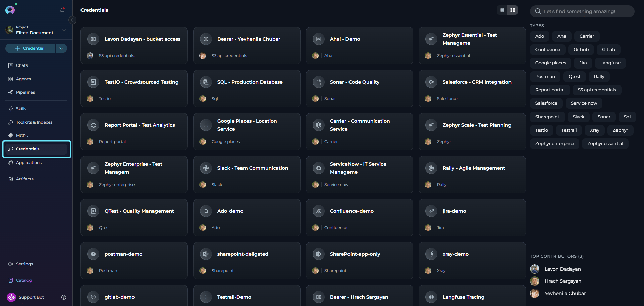Switch to list view
This screenshot has width=644, height=306.
pyautogui.click(x=502, y=10)
